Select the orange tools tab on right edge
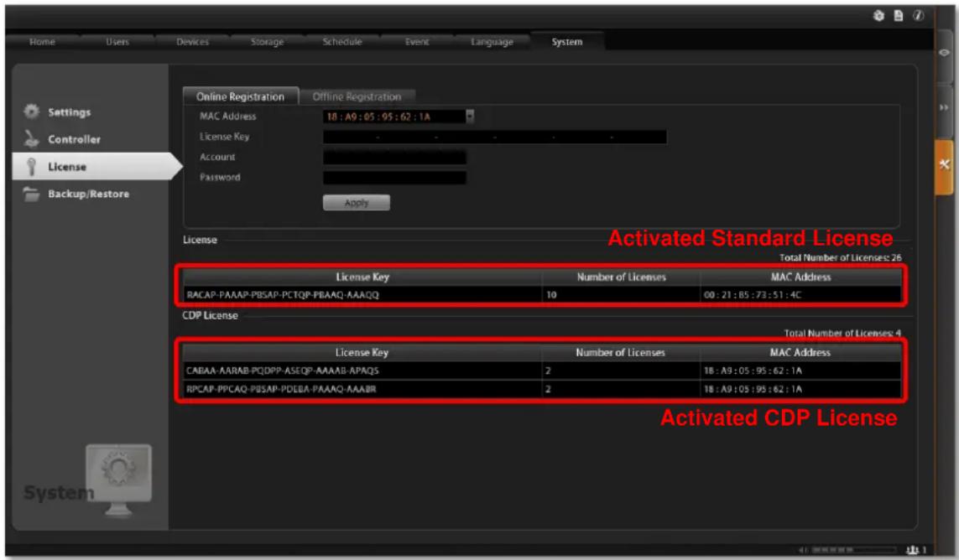The image size is (959, 560). point(944,165)
